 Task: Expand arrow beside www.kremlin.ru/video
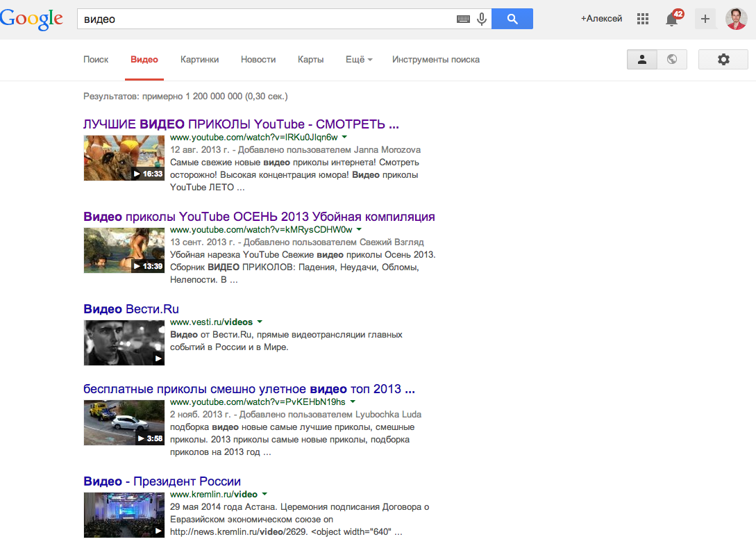(264, 494)
